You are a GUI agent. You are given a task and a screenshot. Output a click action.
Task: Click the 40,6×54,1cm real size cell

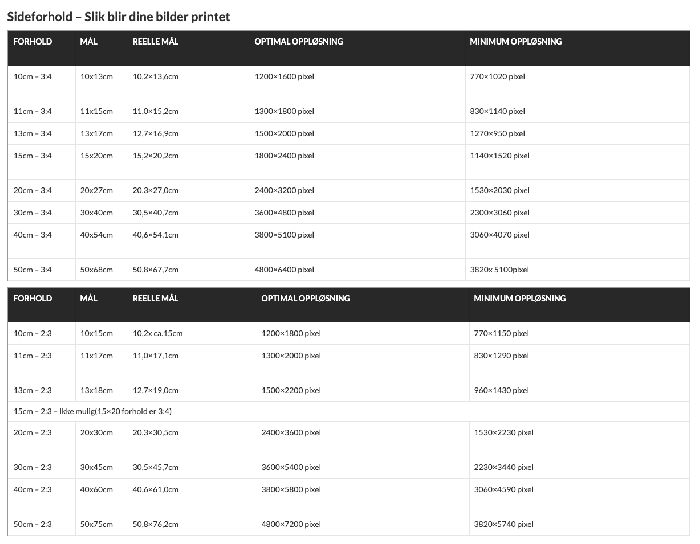click(155, 235)
